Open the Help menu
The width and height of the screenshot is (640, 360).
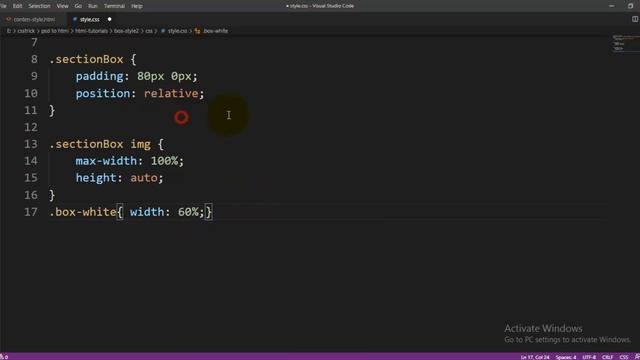[x=137, y=6]
